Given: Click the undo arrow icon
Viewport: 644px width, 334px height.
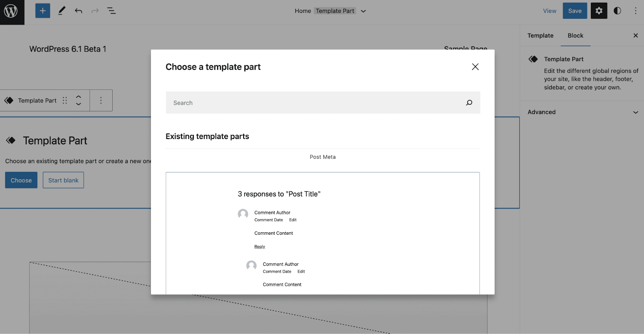Looking at the screenshot, I should (78, 11).
